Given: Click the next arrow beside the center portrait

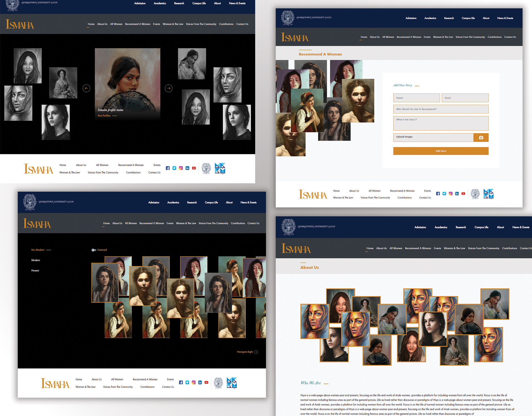Looking at the screenshot, I should (x=168, y=88).
